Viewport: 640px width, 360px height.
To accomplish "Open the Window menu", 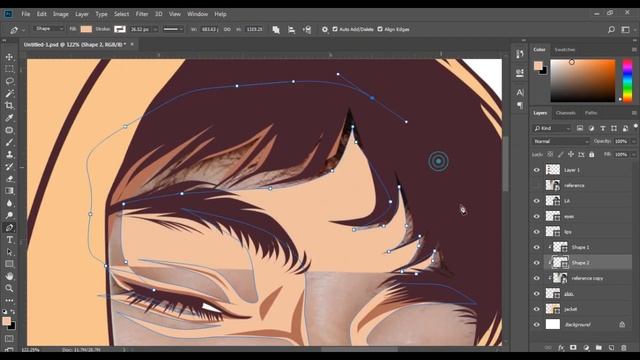I will point(198,14).
